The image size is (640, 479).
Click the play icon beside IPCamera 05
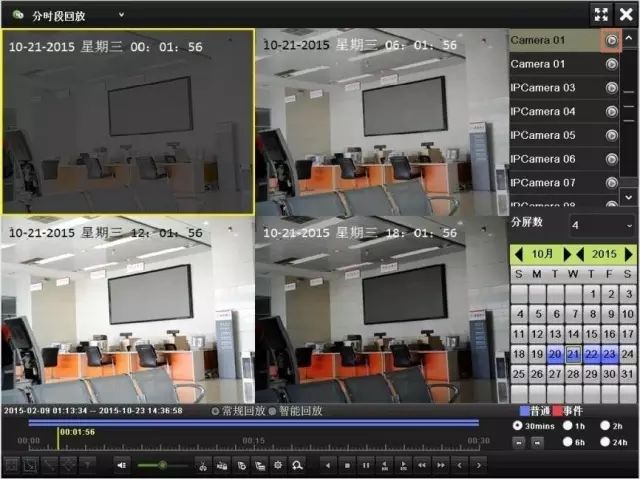click(611, 135)
